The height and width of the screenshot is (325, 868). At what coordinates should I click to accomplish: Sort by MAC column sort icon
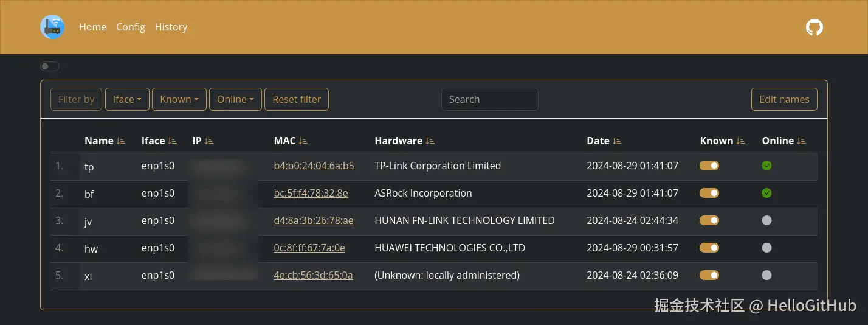tap(303, 141)
